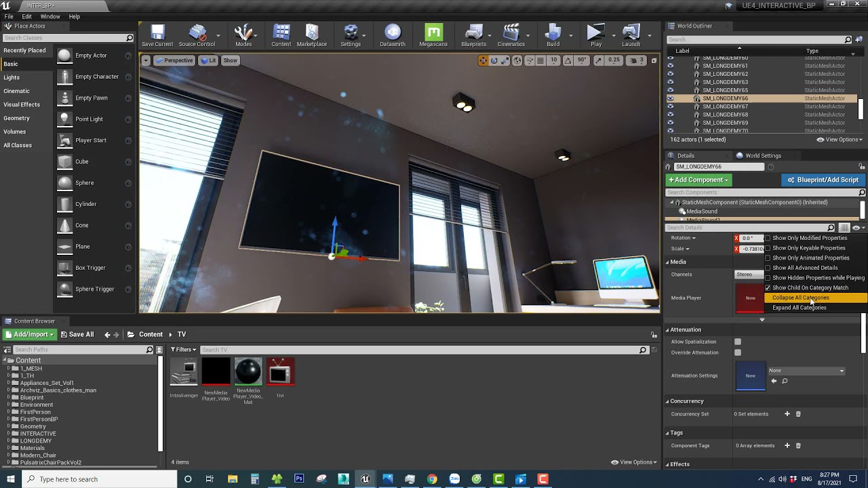This screenshot has height=488, width=868.
Task: Open Attenuation Settings None dropdown
Action: (806, 371)
